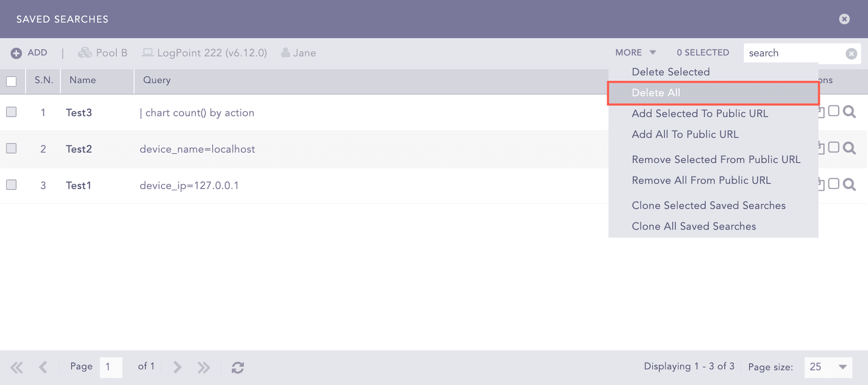Tick the checkbox for Test3 row
This screenshot has height=385, width=868.
point(11,112)
